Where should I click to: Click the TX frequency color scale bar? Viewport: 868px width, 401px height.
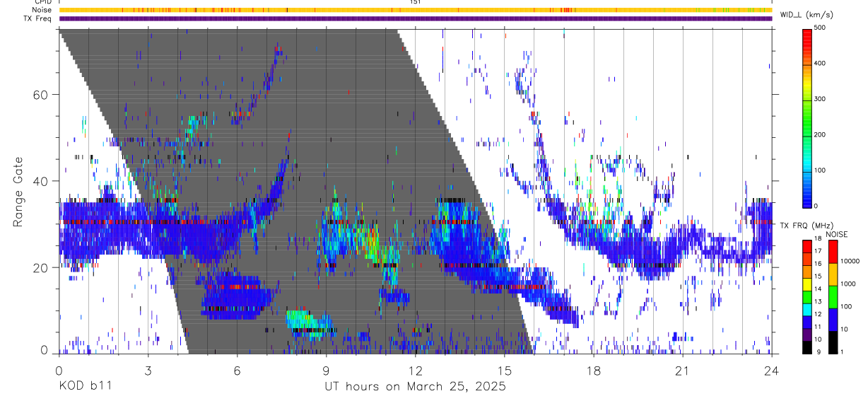(808, 296)
